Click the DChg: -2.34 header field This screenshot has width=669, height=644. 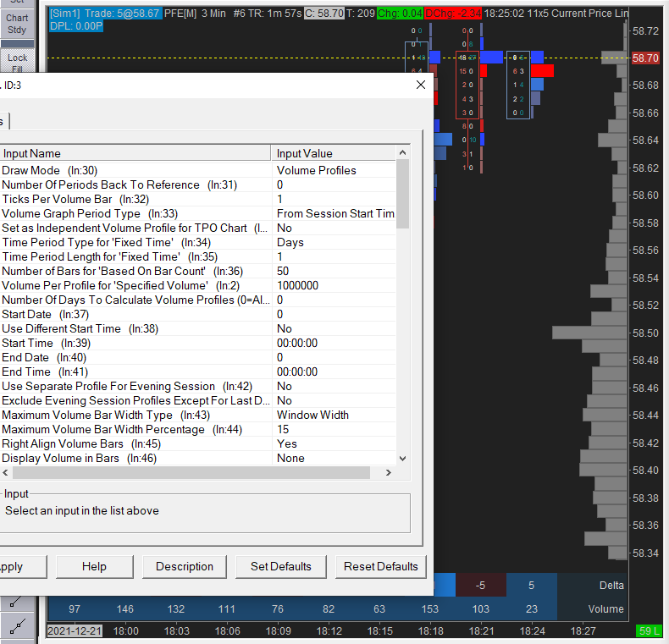453,14
